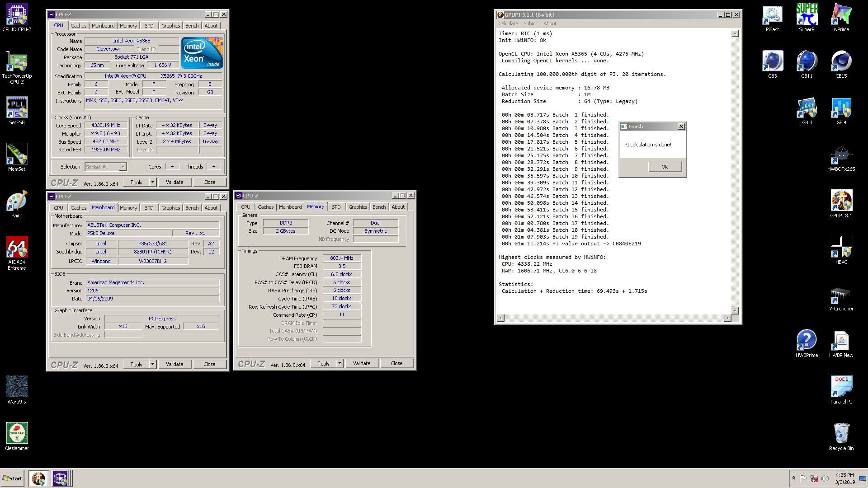The width and height of the screenshot is (868, 488).
Task: Click the GPUPI vertical scrollbar down arrow
Action: (x=735, y=311)
